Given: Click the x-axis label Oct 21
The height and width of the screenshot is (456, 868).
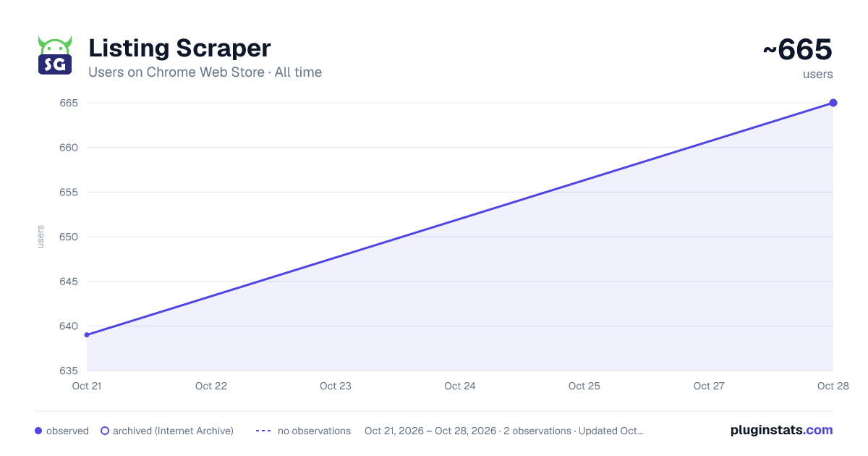Looking at the screenshot, I should (x=87, y=386).
